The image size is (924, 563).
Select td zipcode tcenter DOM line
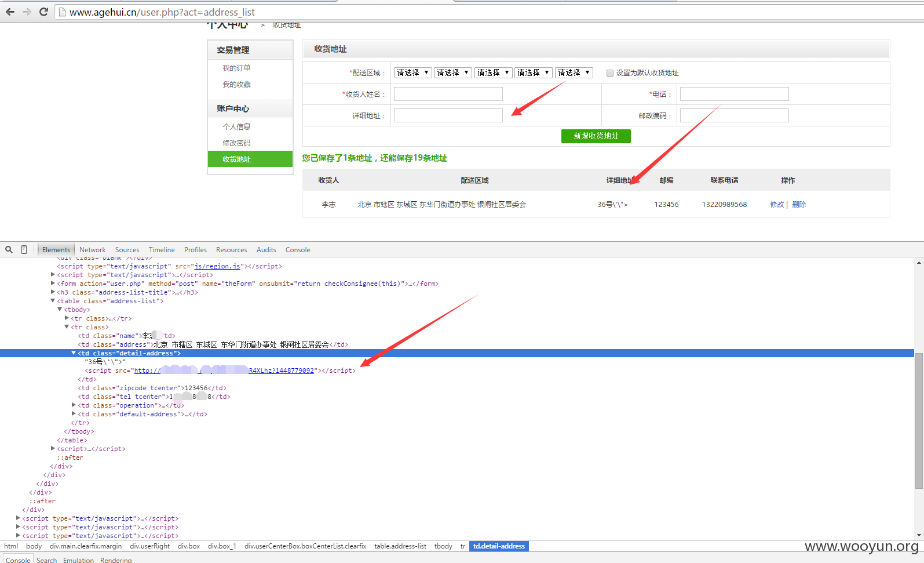click(x=152, y=388)
